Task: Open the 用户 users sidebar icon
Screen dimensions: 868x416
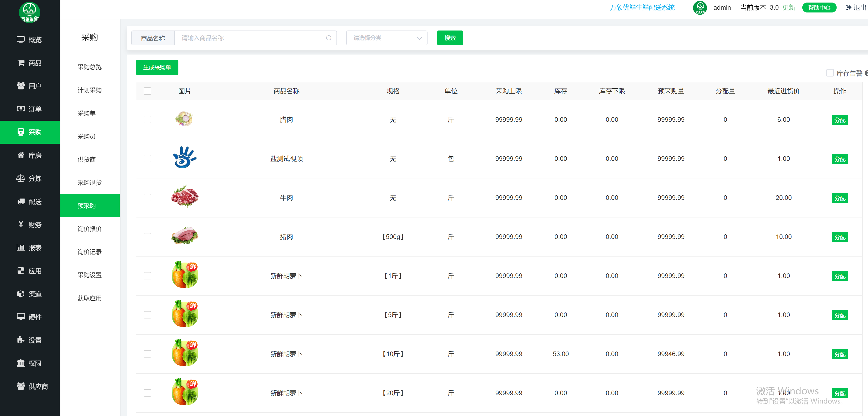Action: [21, 86]
